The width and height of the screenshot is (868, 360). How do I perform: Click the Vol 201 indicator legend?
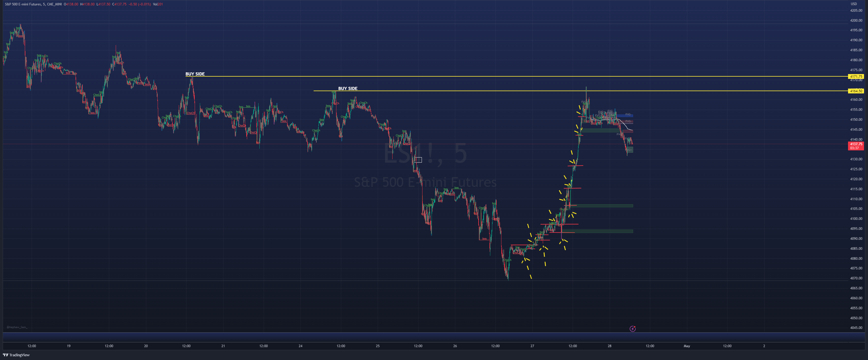pos(158,4)
